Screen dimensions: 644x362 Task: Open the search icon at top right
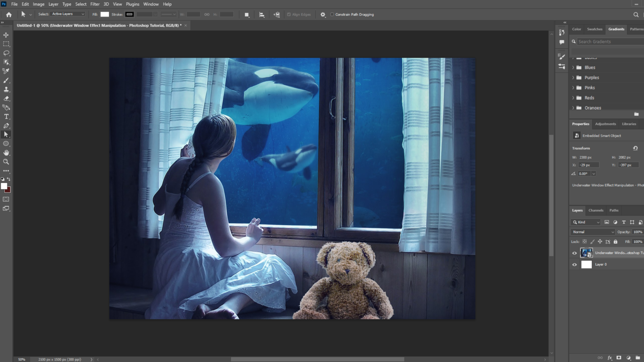636,14
